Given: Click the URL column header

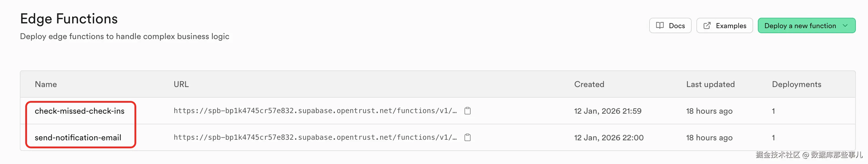Looking at the screenshot, I should pyautogui.click(x=181, y=84).
